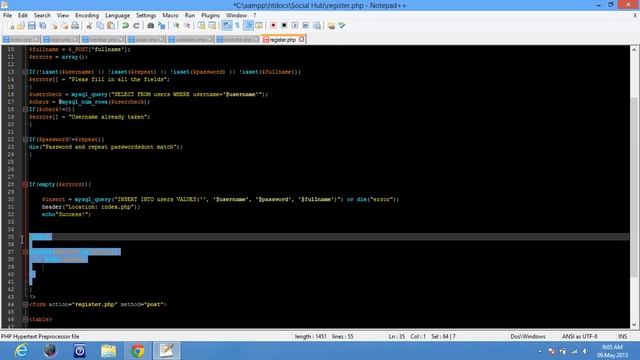Open Internet Explorer from taskbar
640x360 pixels.
[21, 351]
